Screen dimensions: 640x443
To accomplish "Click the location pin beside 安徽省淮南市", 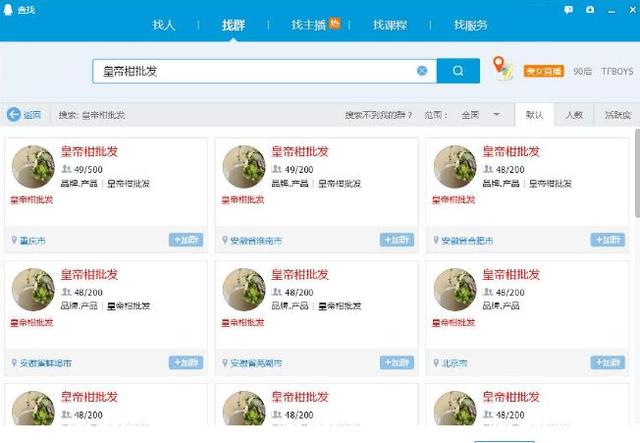I will [224, 240].
